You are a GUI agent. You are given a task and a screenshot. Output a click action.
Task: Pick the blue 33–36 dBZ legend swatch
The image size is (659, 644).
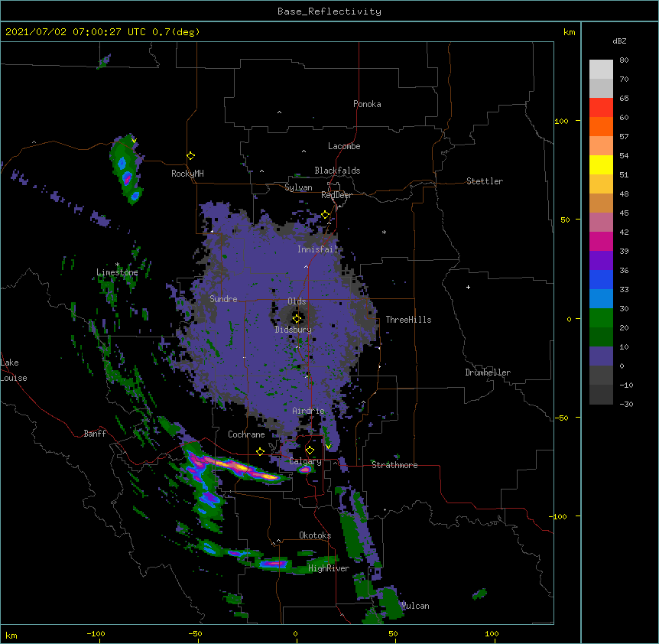point(601,279)
